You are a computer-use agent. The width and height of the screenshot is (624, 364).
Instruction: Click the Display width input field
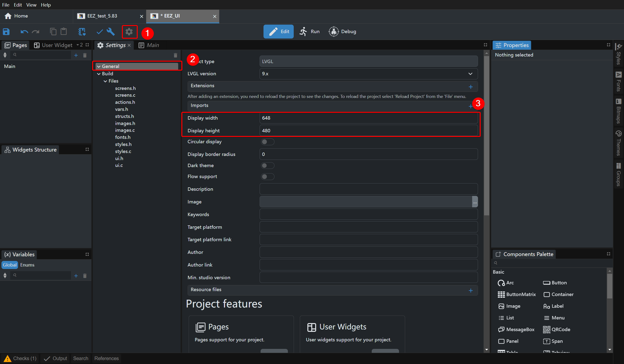(x=368, y=118)
